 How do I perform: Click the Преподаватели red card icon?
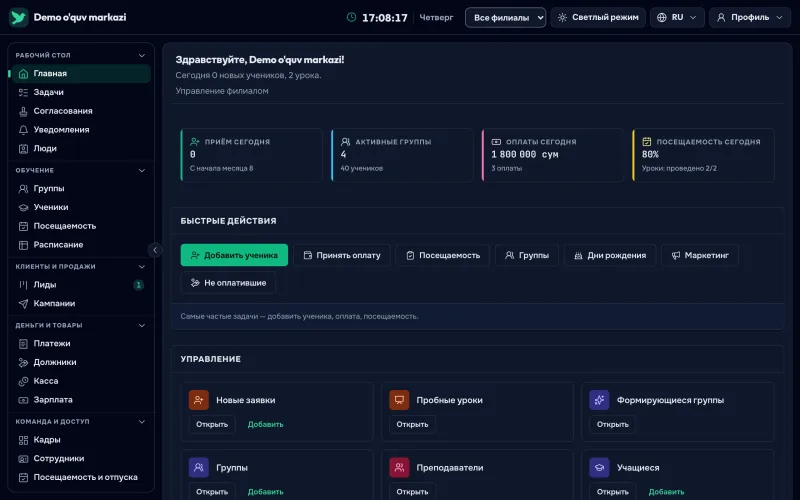(399, 467)
